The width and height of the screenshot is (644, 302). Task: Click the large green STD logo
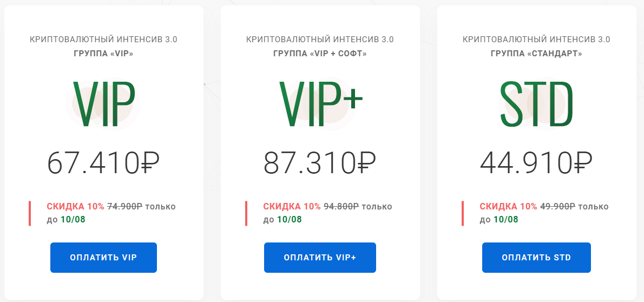pyautogui.click(x=536, y=104)
